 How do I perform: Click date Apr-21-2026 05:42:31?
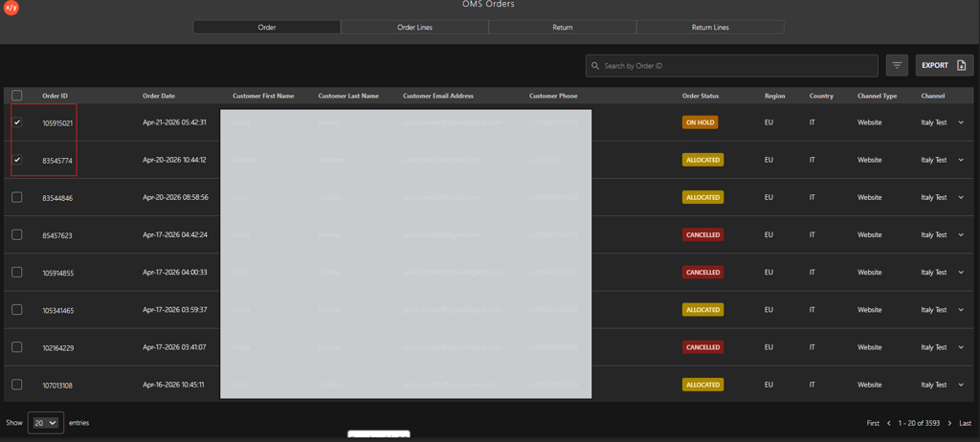click(x=174, y=122)
